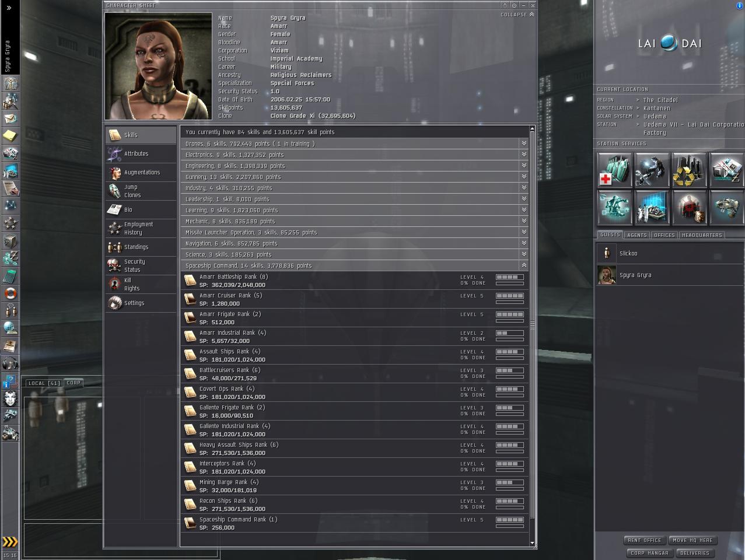Open the white face portrait icon in sidebar
The height and width of the screenshot is (560, 745).
coord(10,398)
